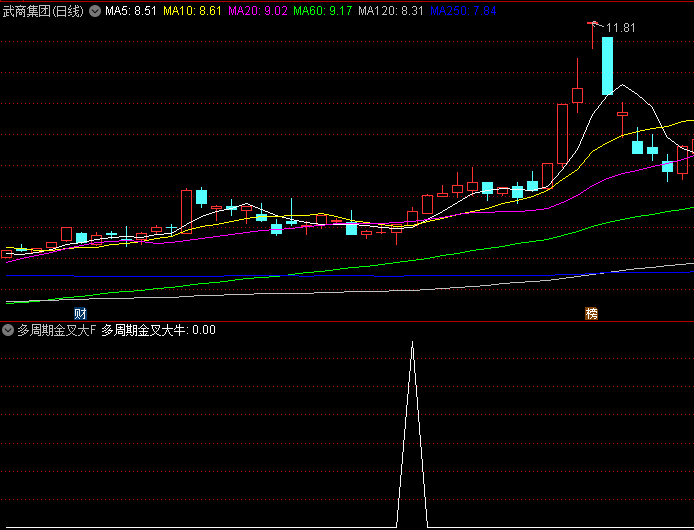This screenshot has height=530, width=694.
Task: Click the 财 financial marker icon
Action: tap(80, 314)
